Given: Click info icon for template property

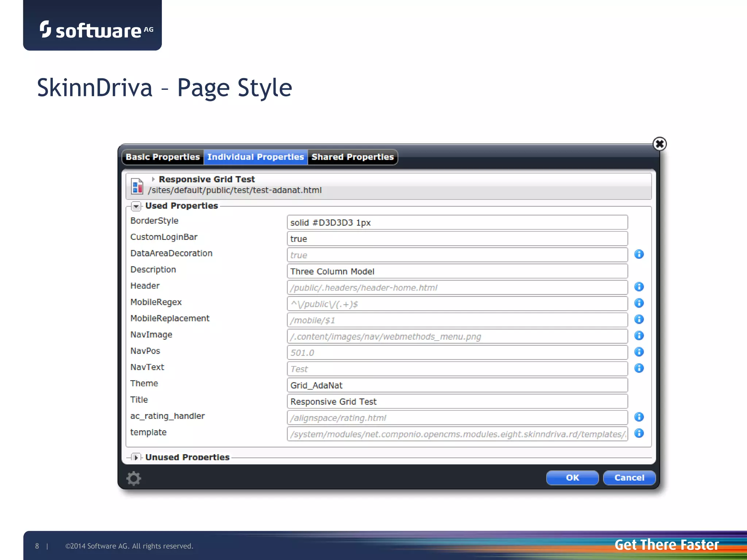Looking at the screenshot, I should tap(639, 433).
